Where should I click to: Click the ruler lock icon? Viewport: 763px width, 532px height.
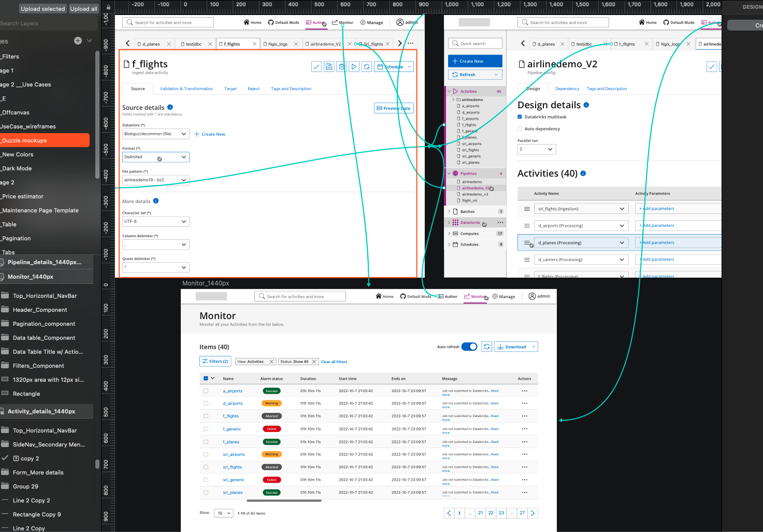(x=108, y=7)
